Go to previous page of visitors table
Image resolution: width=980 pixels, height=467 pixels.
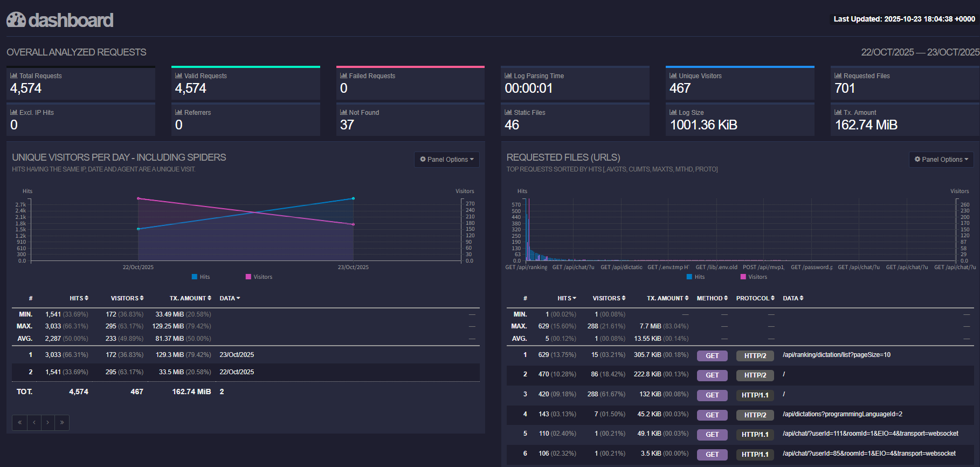coord(34,422)
